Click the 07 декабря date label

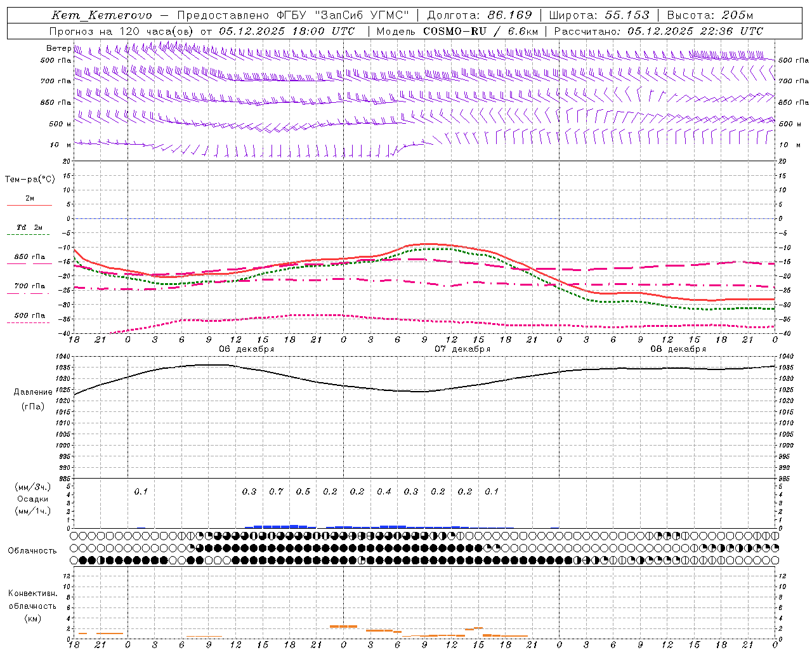[x=462, y=349]
